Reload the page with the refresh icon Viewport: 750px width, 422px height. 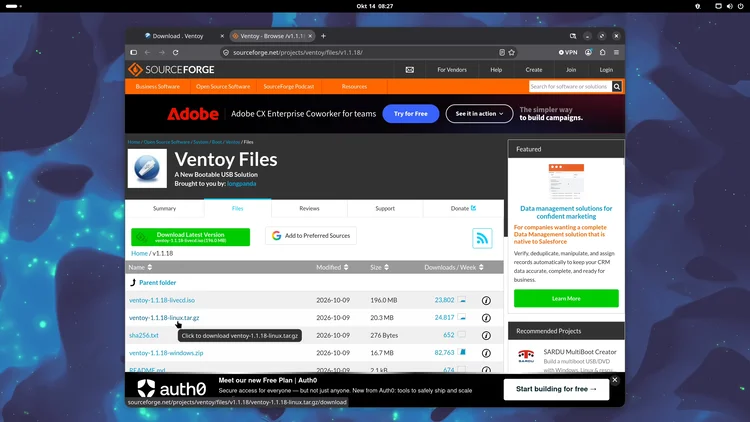tap(176, 53)
